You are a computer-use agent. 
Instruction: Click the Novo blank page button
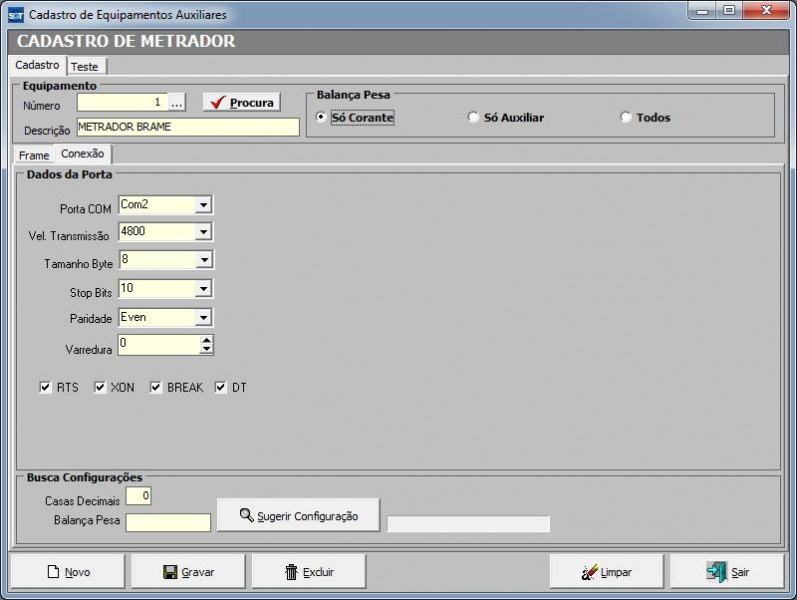click(x=69, y=572)
